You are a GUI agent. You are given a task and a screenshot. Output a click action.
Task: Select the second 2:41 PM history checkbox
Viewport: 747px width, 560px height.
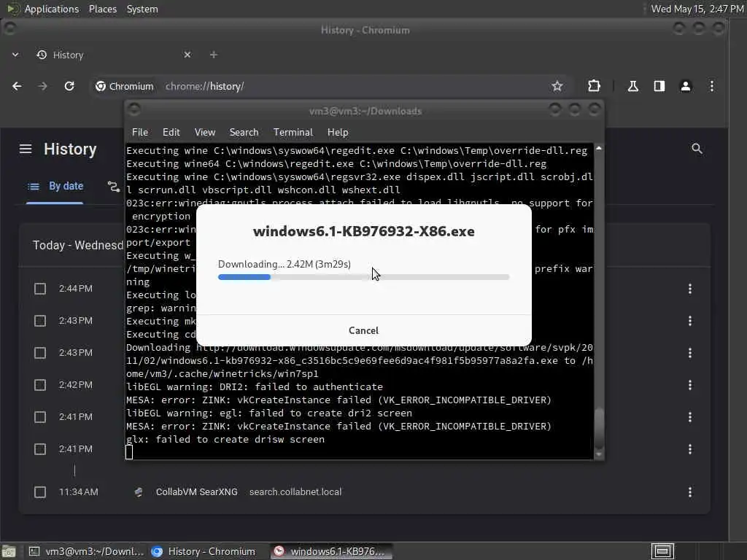(40, 449)
